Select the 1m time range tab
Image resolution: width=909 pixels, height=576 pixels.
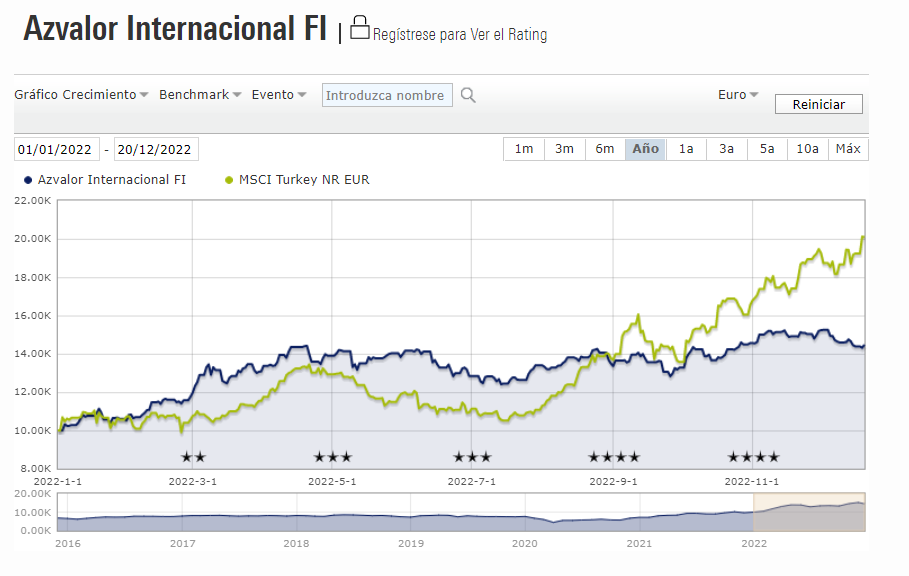524,149
